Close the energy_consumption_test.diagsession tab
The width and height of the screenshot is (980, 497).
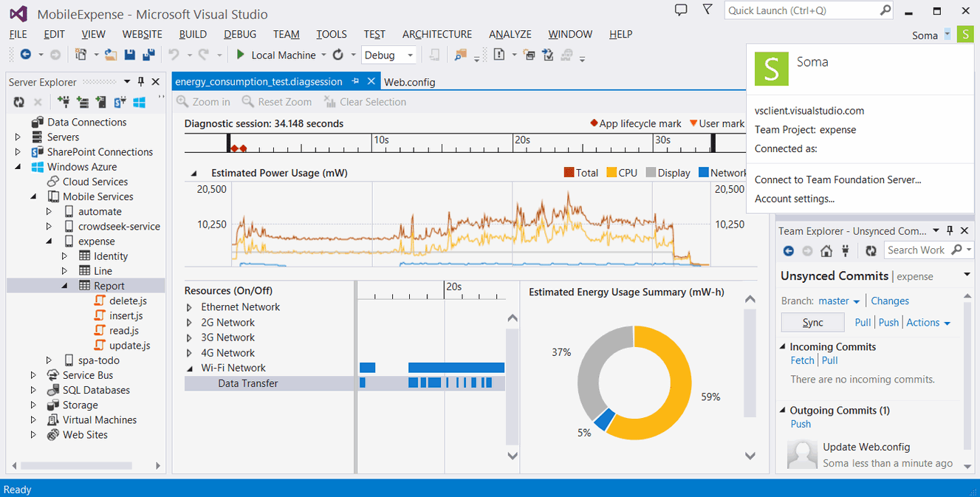[371, 81]
